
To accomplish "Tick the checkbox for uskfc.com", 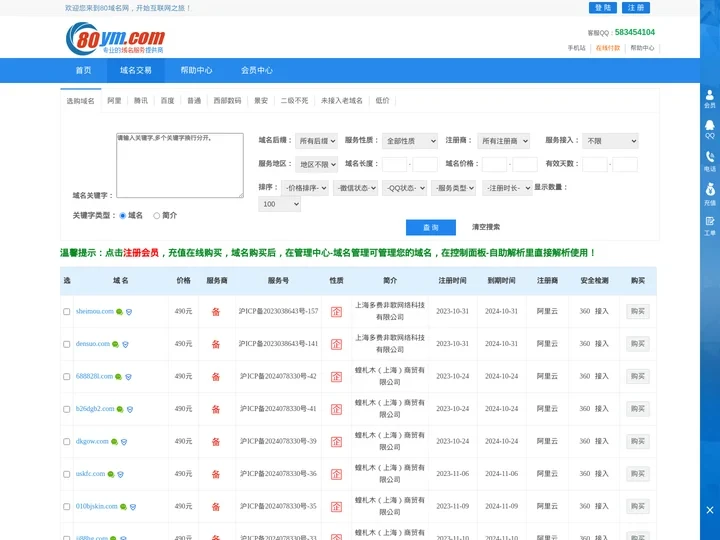I will [x=67, y=474].
